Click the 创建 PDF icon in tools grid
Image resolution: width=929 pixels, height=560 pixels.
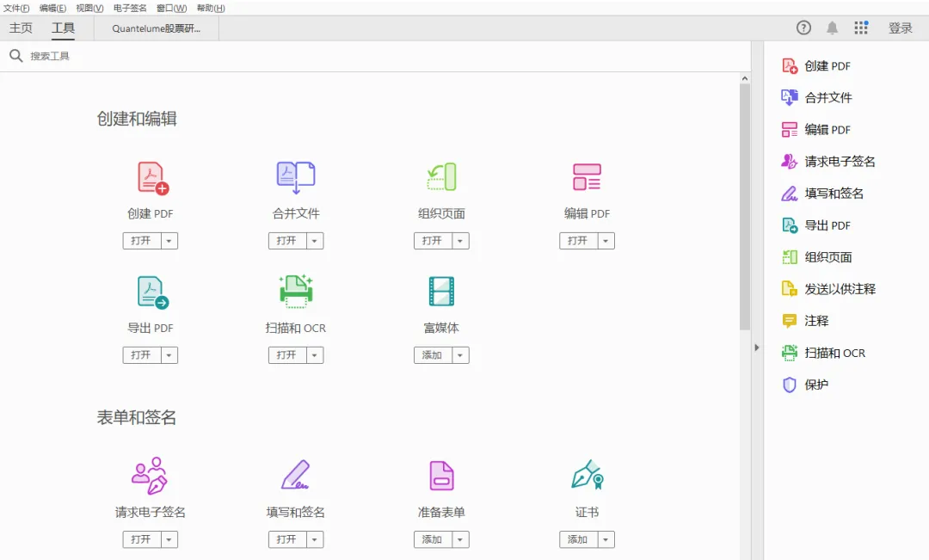[153, 178]
